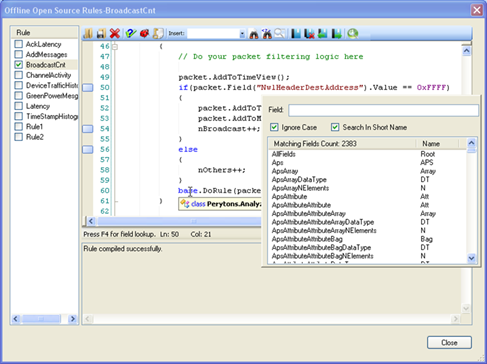
Task: Select ApsAttributeAttributeBag row
Action: (367, 239)
